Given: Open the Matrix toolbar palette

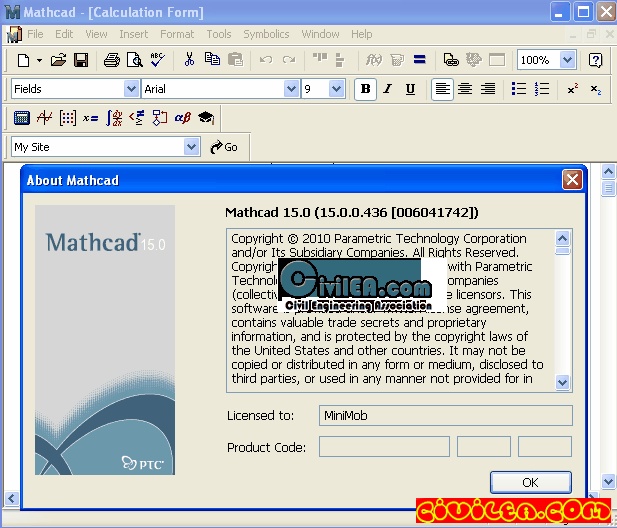Looking at the screenshot, I should pyautogui.click(x=67, y=118).
